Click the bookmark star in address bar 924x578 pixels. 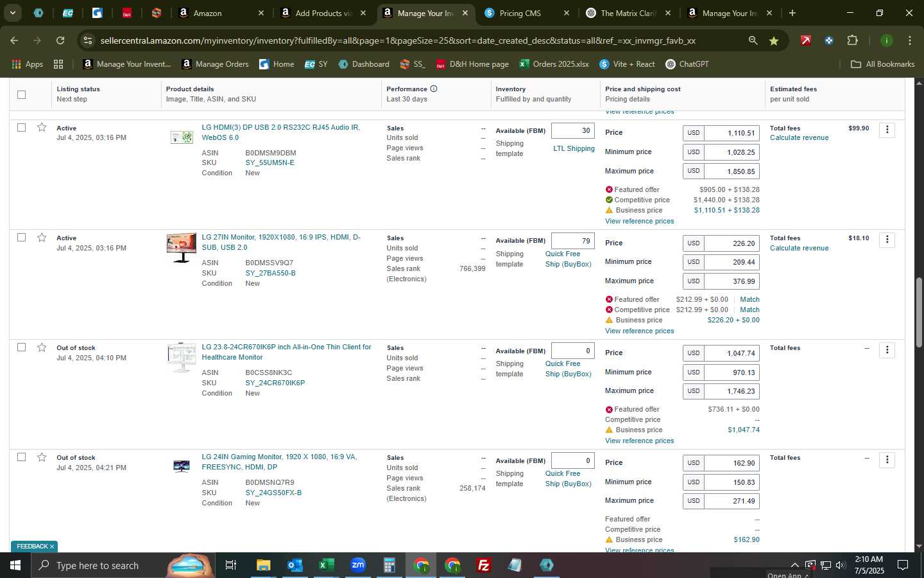pos(774,40)
